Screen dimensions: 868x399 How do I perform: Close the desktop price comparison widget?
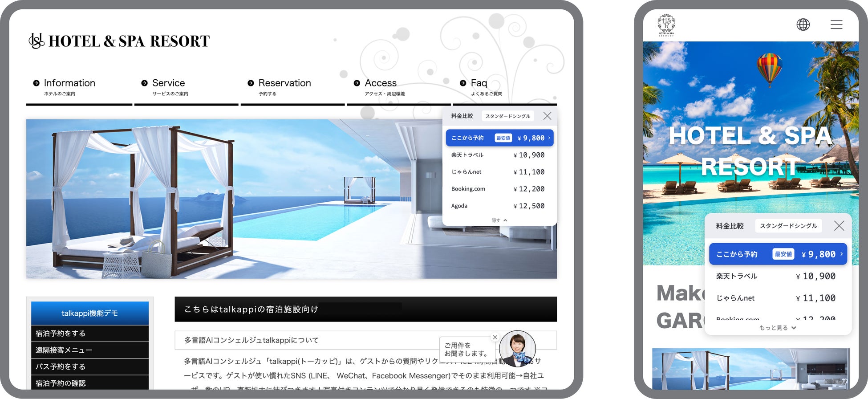pos(548,116)
